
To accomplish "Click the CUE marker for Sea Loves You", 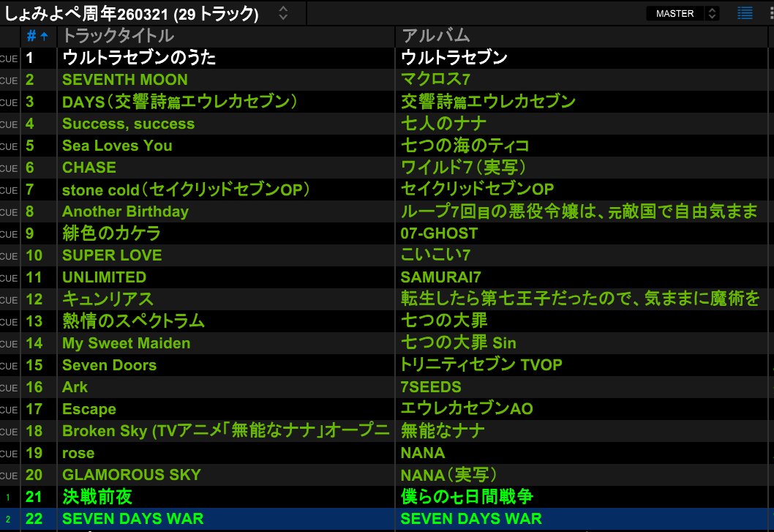I will [x=9, y=146].
